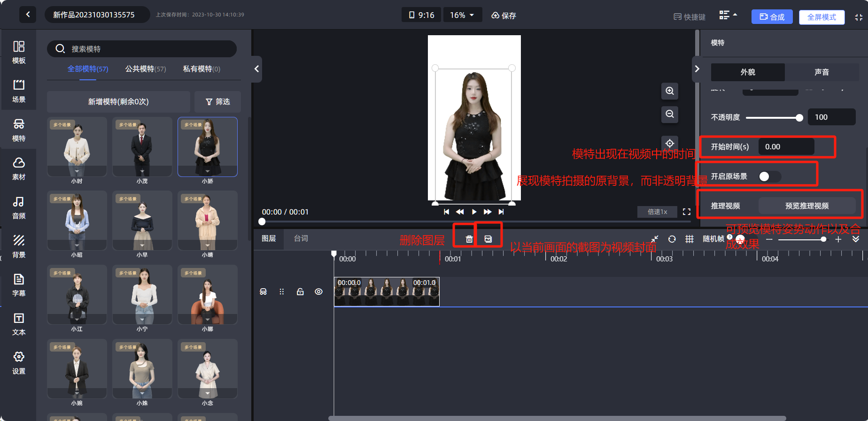Open the 9:16 aspect ratio selector

[x=421, y=15]
